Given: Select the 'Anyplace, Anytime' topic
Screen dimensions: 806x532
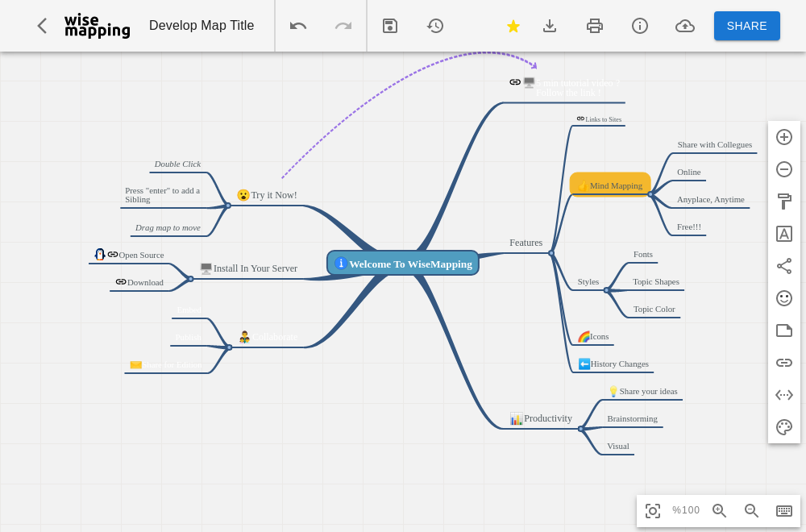Looking at the screenshot, I should (x=710, y=199).
